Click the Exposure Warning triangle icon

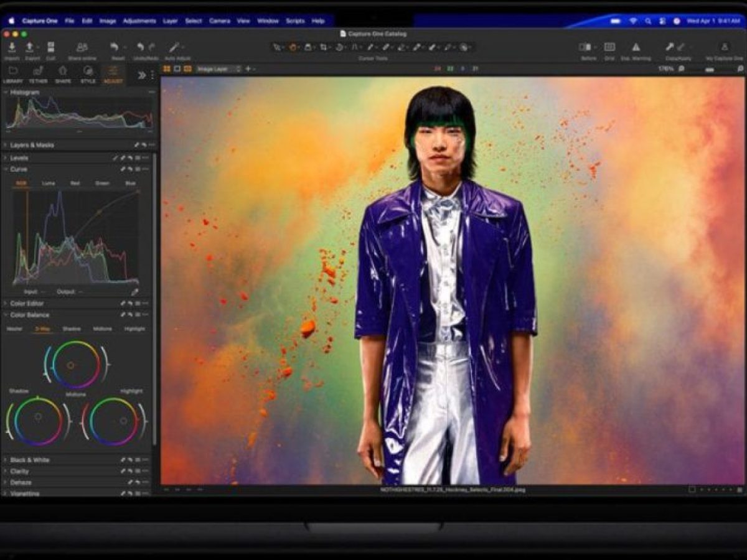click(x=636, y=47)
